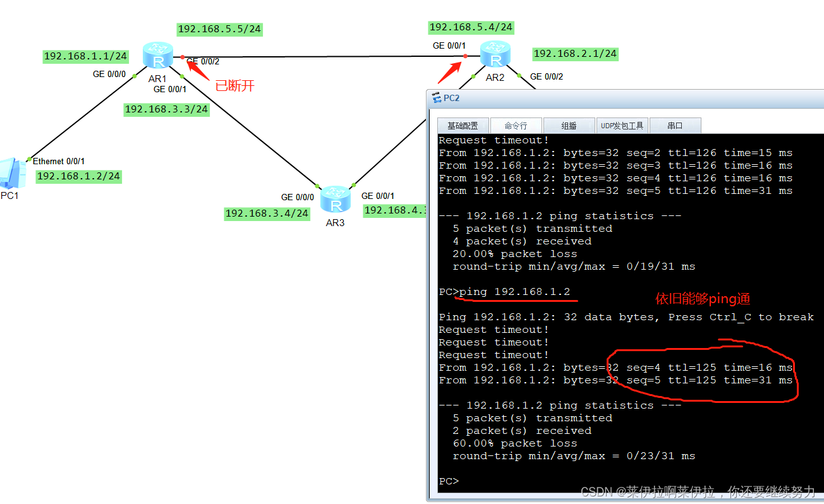The image size is (824, 504).
Task: Click the red port dot at AR1's GE 0/0/2
Action: click(183, 57)
